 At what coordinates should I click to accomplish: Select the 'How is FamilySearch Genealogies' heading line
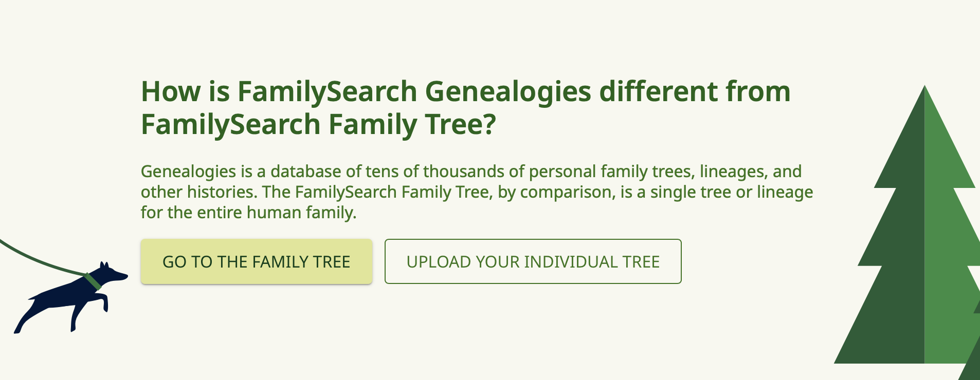(x=465, y=92)
